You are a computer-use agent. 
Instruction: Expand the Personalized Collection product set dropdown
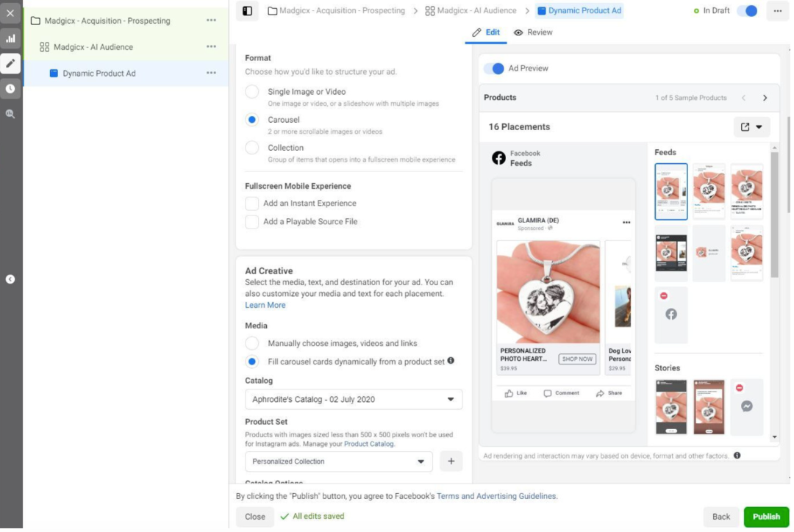pos(339,461)
